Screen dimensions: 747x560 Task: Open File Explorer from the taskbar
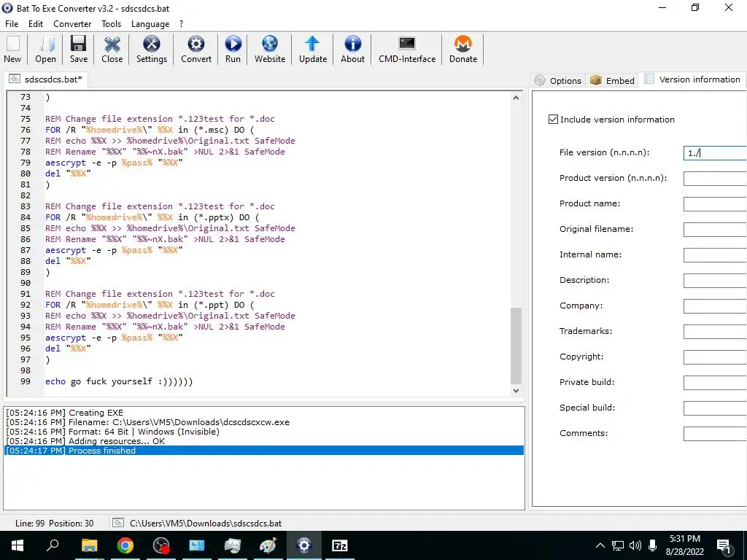click(x=89, y=545)
